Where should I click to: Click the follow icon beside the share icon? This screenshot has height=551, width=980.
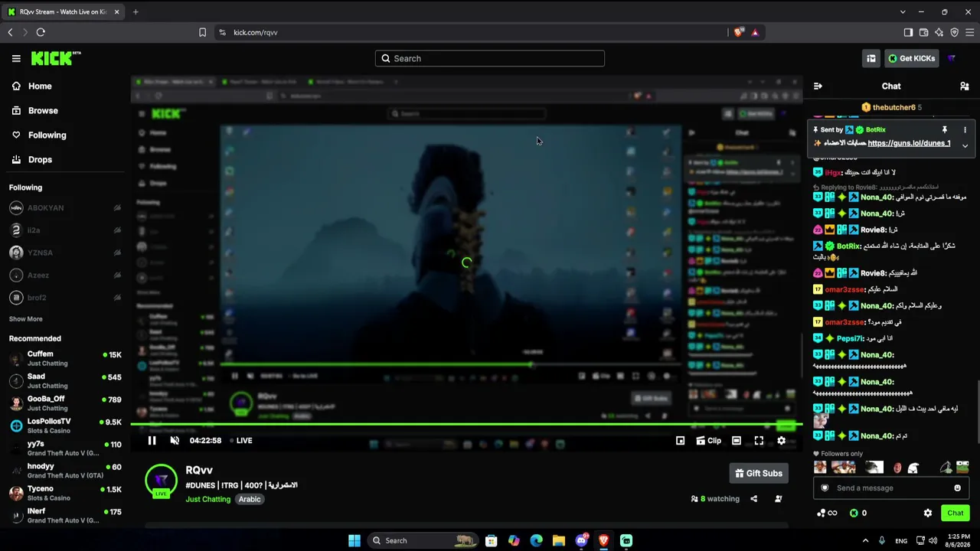[778, 499]
